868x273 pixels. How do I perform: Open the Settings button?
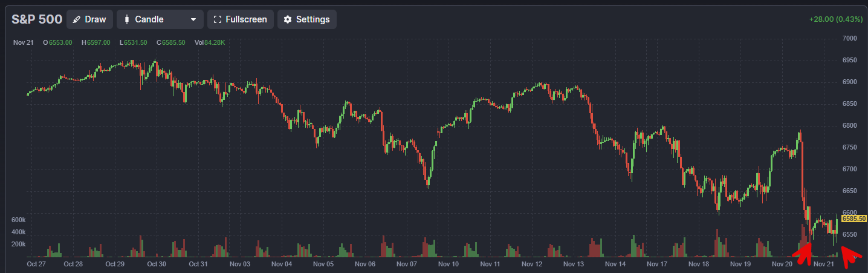[x=307, y=19]
